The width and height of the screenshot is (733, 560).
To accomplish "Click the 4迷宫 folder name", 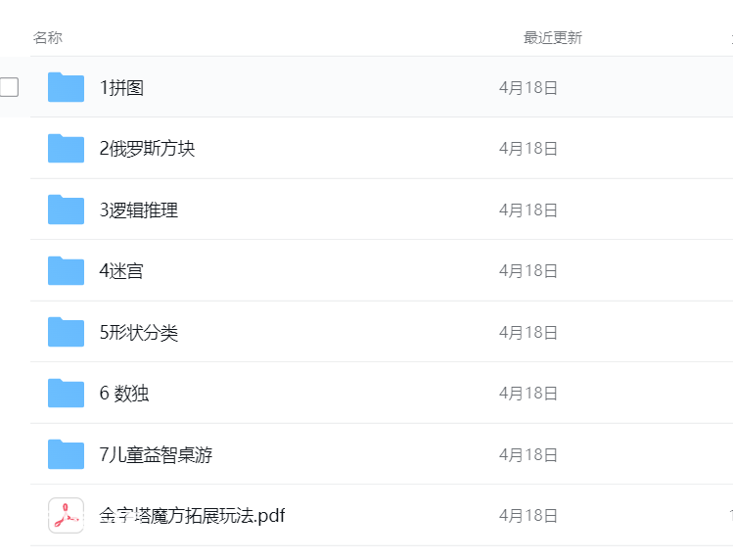I will 121,271.
